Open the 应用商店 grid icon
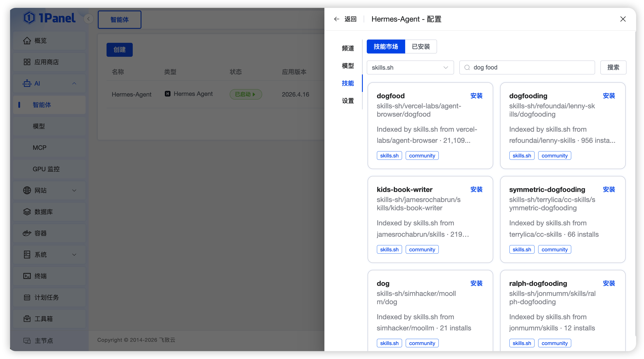 coord(27,62)
